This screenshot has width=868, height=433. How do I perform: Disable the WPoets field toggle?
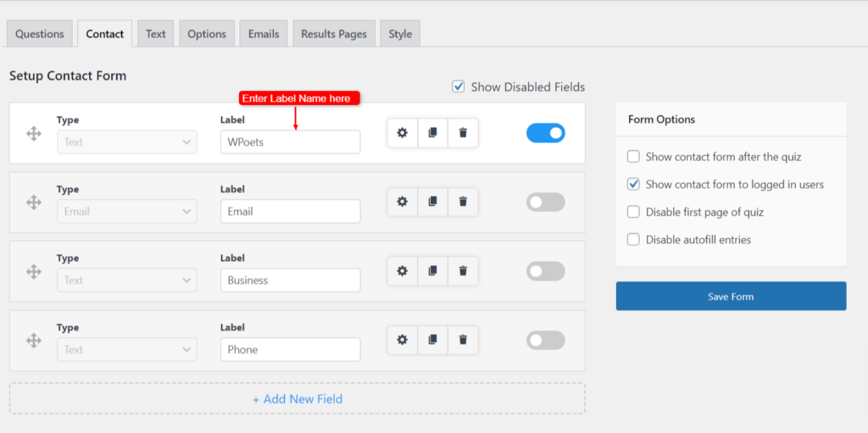tap(545, 133)
